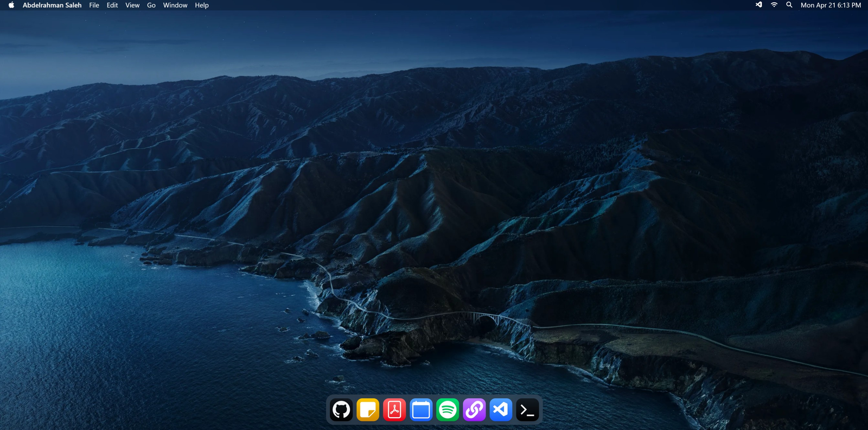Screen dimensions: 868x430
Task: Open Spotlight search magnifier icon
Action: (x=789, y=5)
